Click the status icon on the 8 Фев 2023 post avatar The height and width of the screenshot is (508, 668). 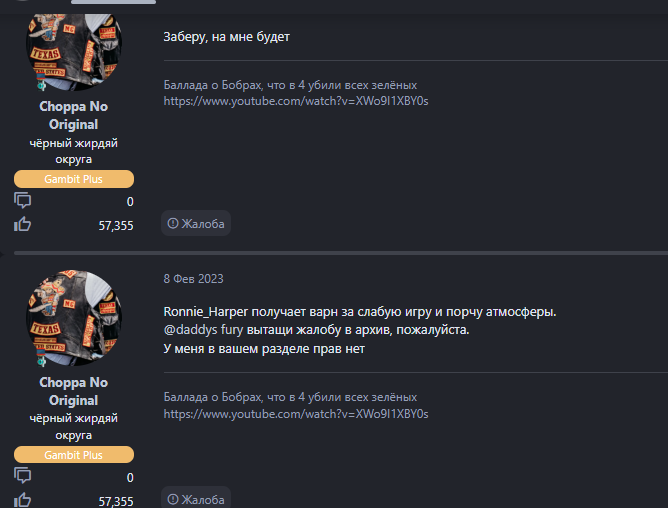coord(42,363)
